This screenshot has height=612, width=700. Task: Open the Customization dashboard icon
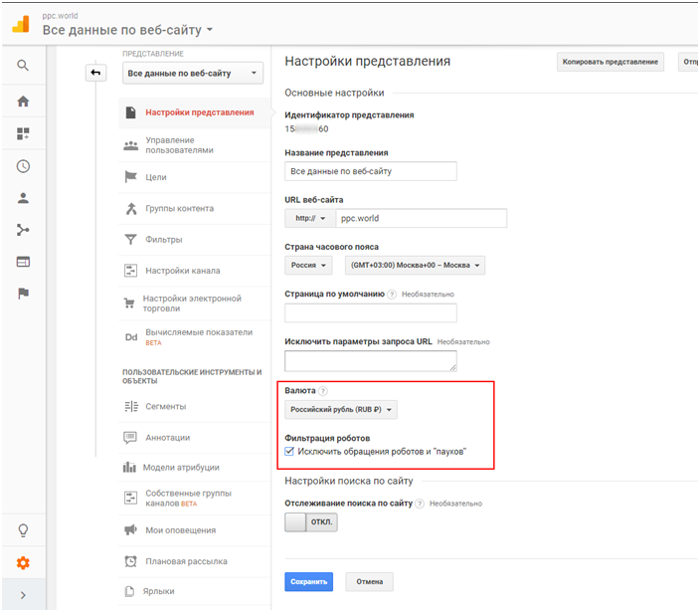click(23, 133)
